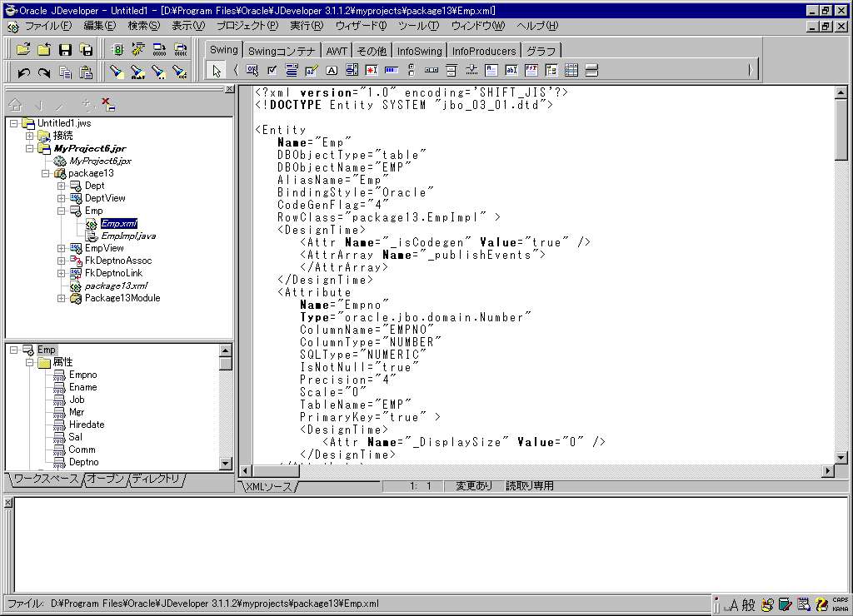Viewport: 853px width, 616px height.
Task: Collapse the 属性 folder in structure pane
Action: tap(30, 363)
